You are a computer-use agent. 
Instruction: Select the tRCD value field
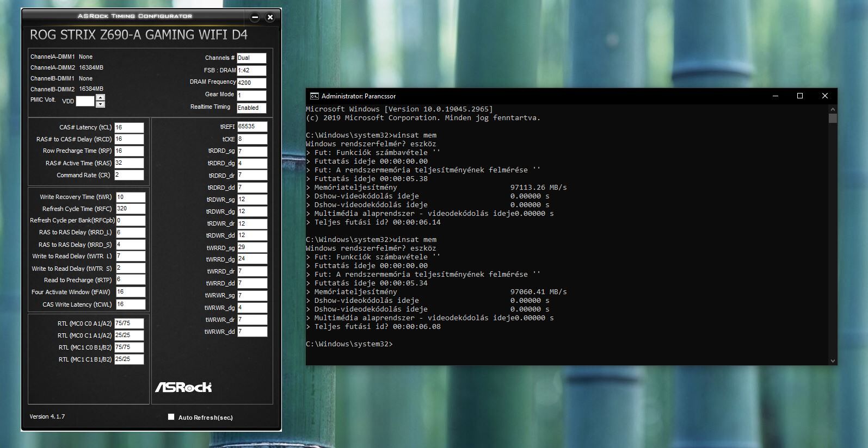129,139
